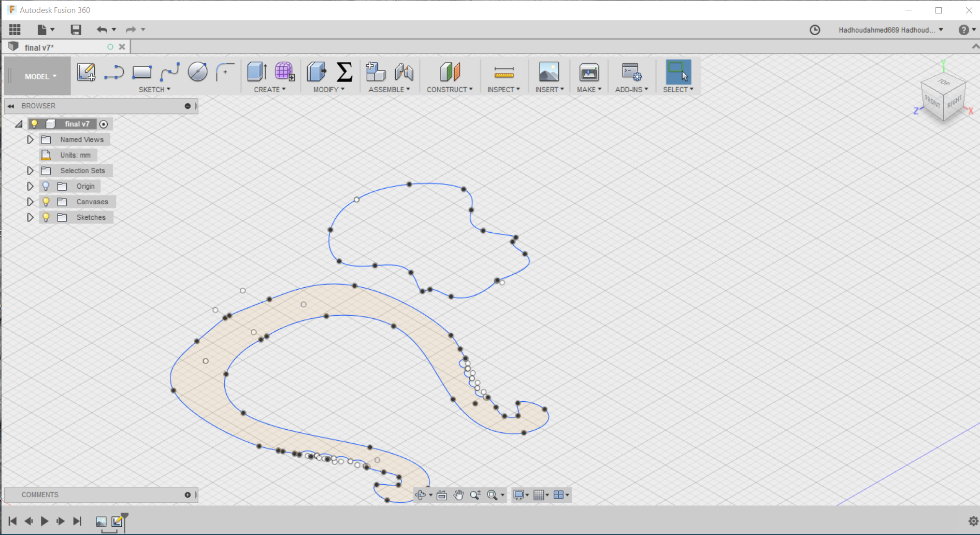Viewport: 980px width, 535px height.
Task: Open the Grid and Snaps dropdown
Action: coord(541,495)
